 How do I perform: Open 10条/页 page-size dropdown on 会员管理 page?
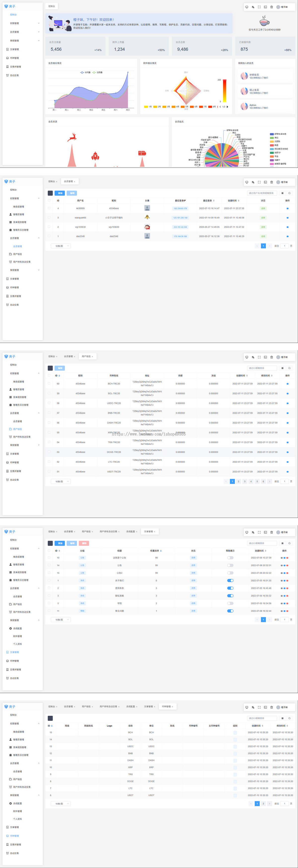pyautogui.click(x=61, y=246)
